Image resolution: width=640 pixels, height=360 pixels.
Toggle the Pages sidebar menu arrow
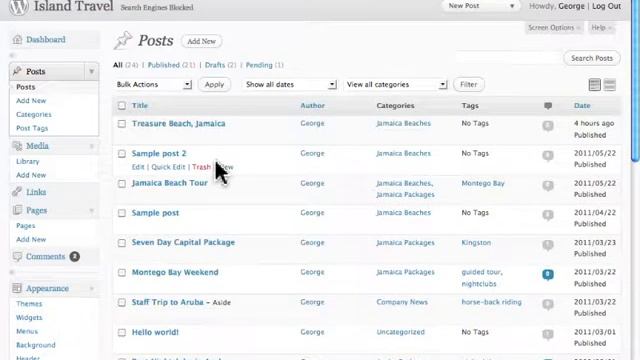[x=91, y=211]
